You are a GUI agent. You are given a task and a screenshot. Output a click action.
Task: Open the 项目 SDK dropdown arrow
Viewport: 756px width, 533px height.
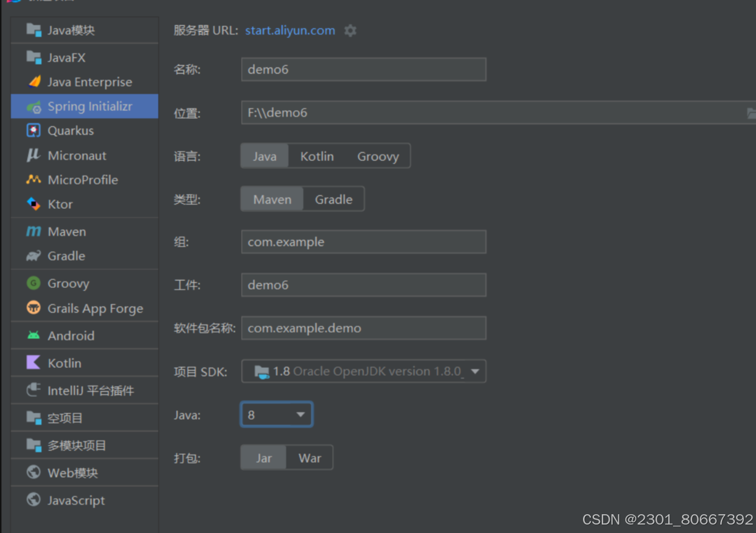click(475, 371)
